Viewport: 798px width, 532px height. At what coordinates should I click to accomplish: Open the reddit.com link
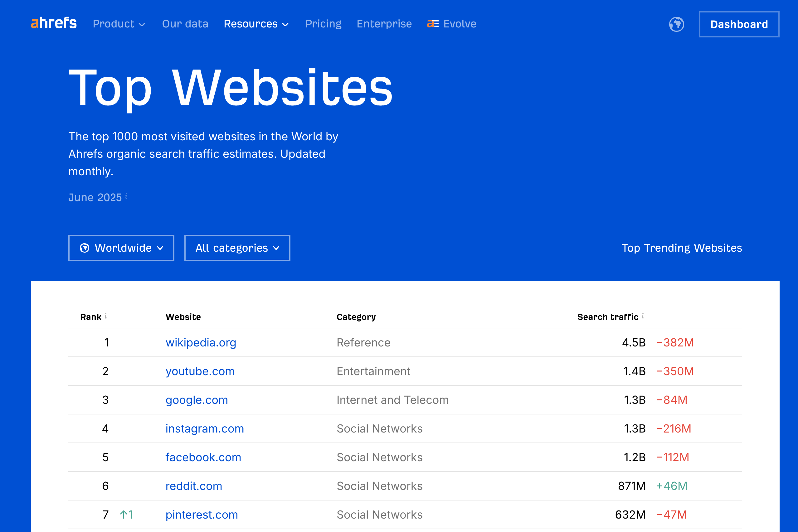[193, 486]
